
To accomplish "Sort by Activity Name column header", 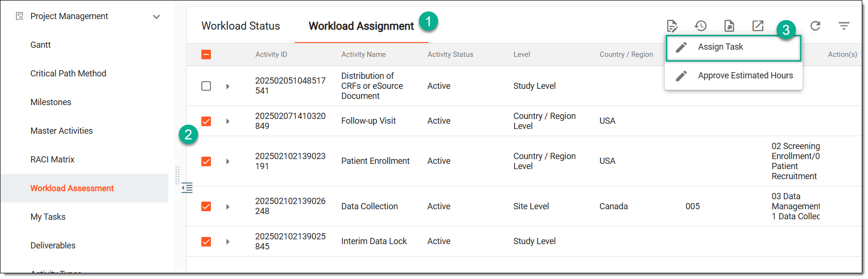I will pyautogui.click(x=363, y=54).
